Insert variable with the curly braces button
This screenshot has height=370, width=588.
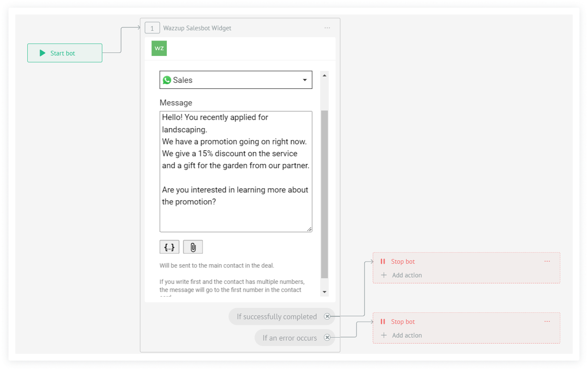[169, 247]
